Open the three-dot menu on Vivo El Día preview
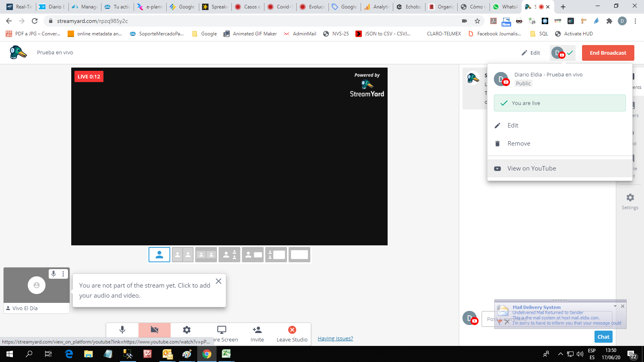 (63, 274)
